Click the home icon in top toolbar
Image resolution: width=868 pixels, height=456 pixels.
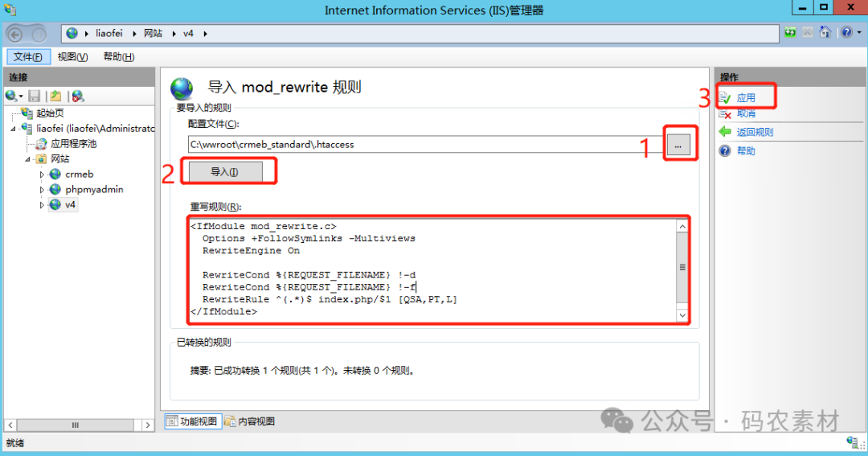[825, 32]
